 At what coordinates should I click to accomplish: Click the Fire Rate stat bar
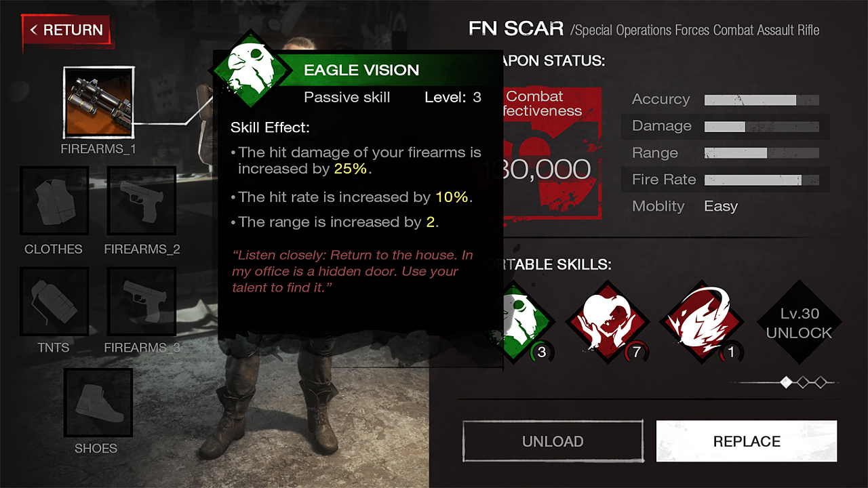tap(762, 180)
